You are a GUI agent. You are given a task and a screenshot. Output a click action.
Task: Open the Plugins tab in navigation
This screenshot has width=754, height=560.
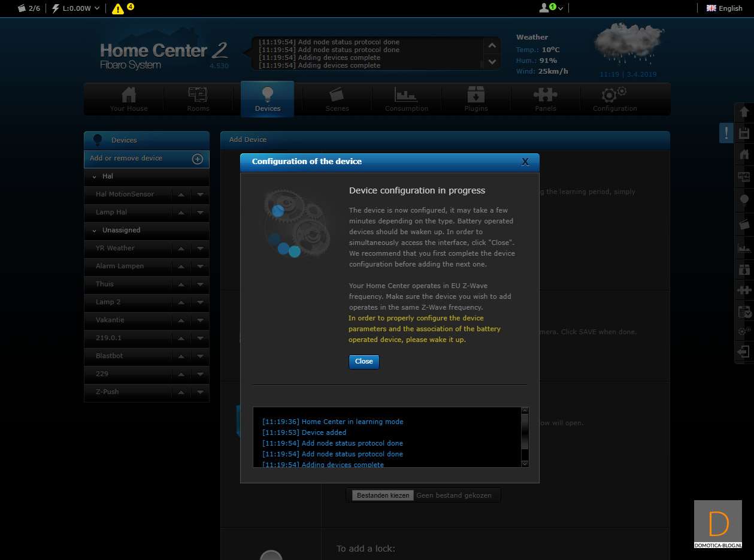pyautogui.click(x=476, y=98)
